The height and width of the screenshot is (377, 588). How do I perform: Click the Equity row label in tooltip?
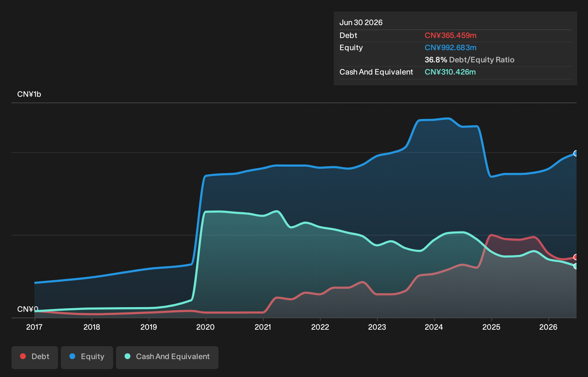pos(351,48)
